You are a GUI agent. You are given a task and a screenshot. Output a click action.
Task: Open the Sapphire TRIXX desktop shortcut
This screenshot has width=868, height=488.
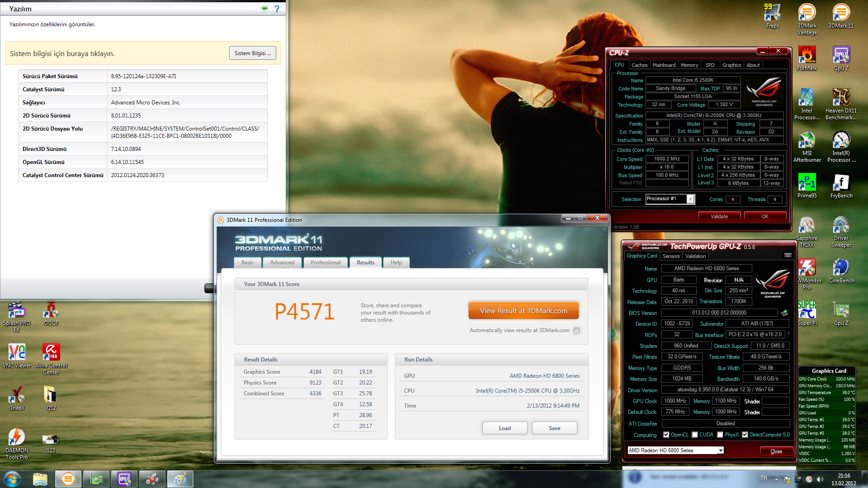pyautogui.click(x=807, y=232)
